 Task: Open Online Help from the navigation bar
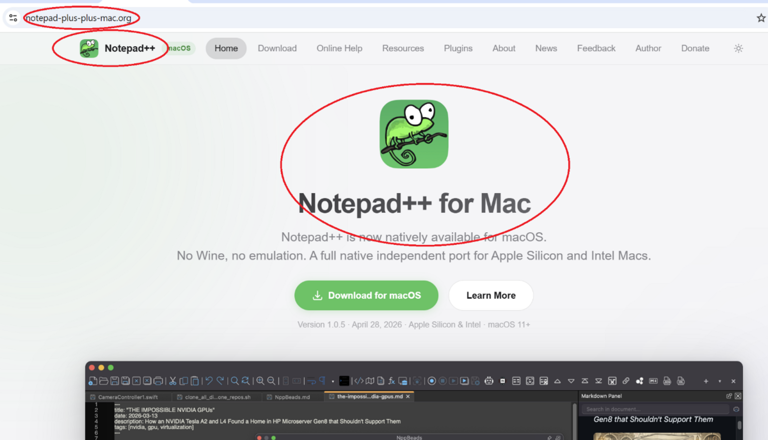tap(339, 49)
